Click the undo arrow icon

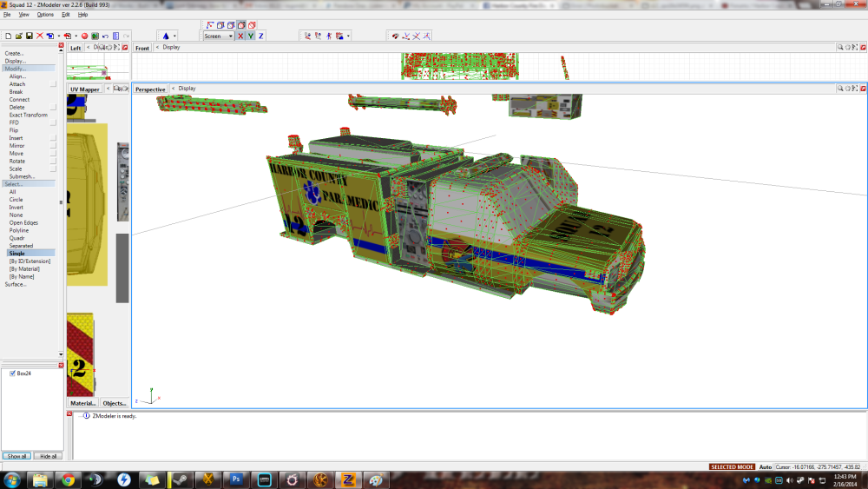click(x=105, y=36)
